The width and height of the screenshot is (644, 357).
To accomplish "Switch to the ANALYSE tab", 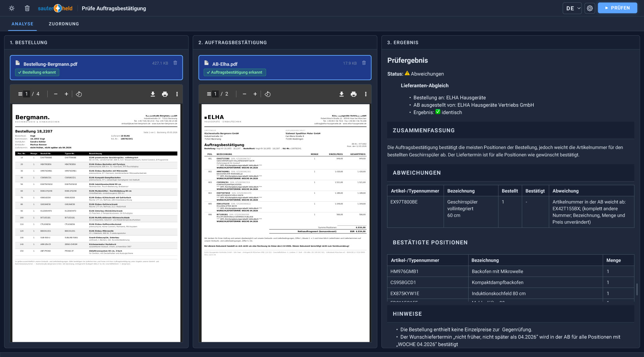I will pos(22,24).
